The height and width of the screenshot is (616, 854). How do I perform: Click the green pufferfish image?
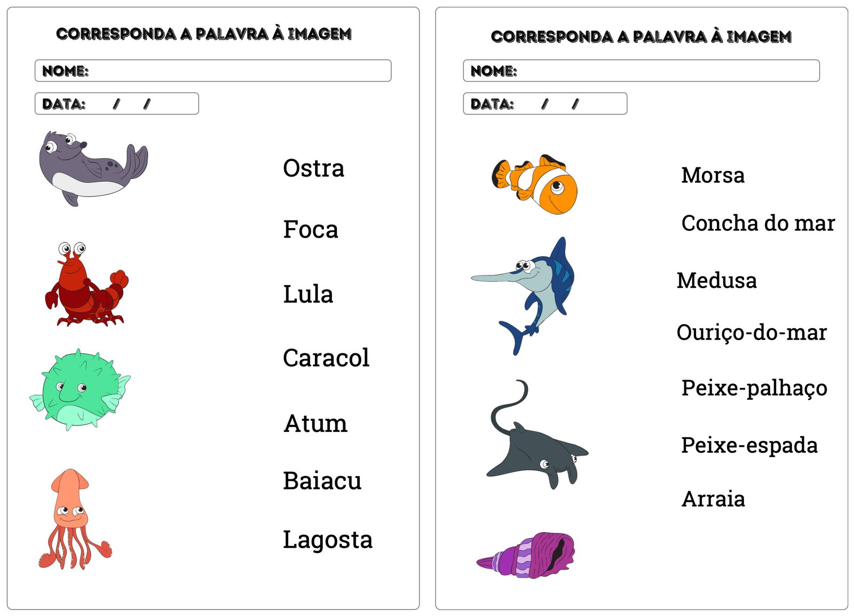(80, 390)
